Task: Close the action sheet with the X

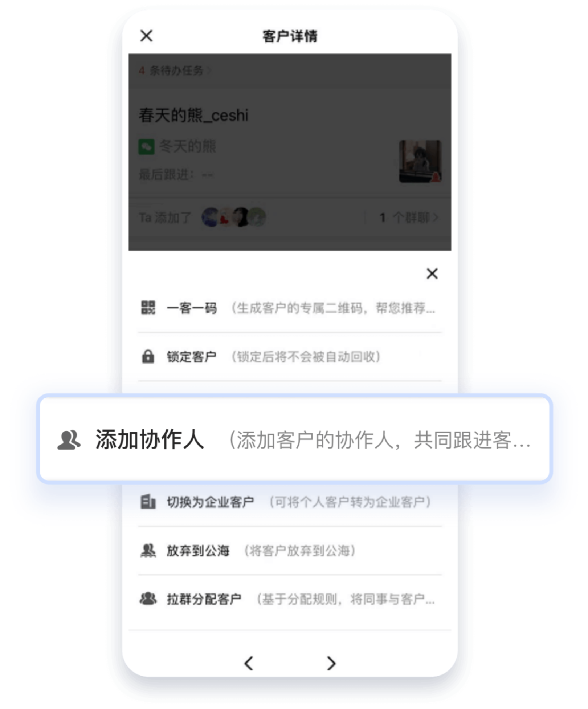Action: coord(432,274)
